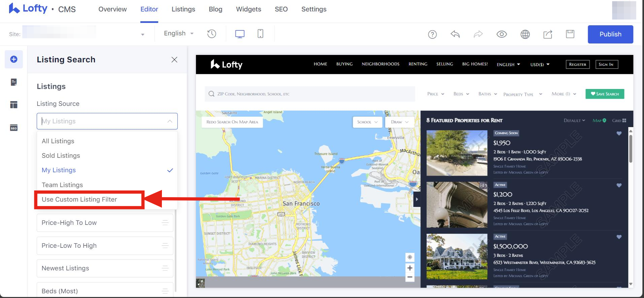The width and height of the screenshot is (644, 298).
Task: Favorite the $1,950 listing heart
Action: (619, 133)
